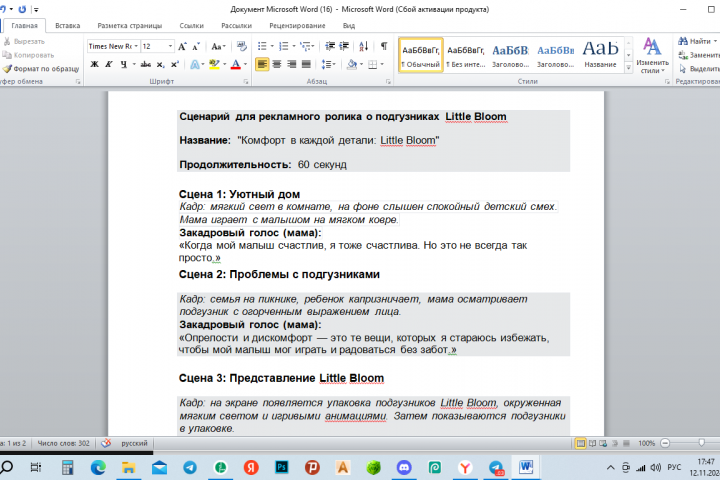
Task: Justify text alignment
Action: click(306, 64)
